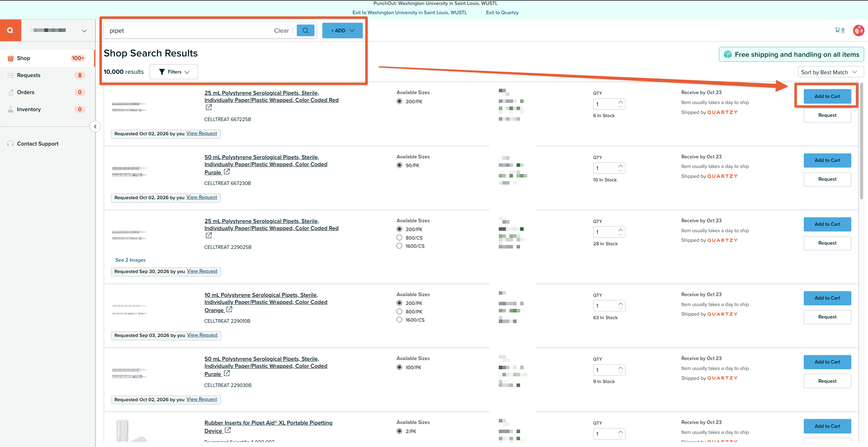Image resolution: width=868 pixels, height=447 pixels.
Task: Select 1600/CS size for CELLTREAT 229010B
Action: [x=399, y=320]
